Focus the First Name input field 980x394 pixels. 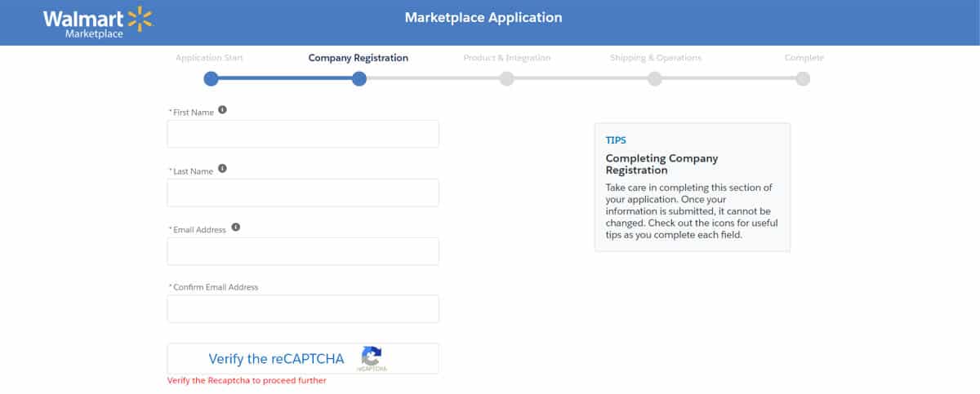303,134
